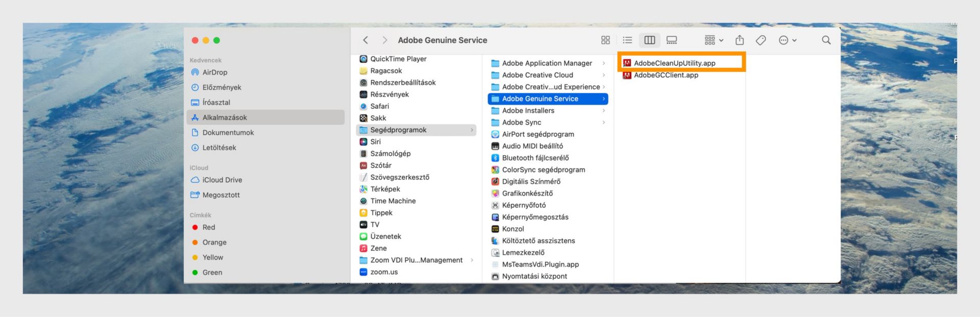
Task: Open Letöltések in sidebar
Action: (265, 148)
